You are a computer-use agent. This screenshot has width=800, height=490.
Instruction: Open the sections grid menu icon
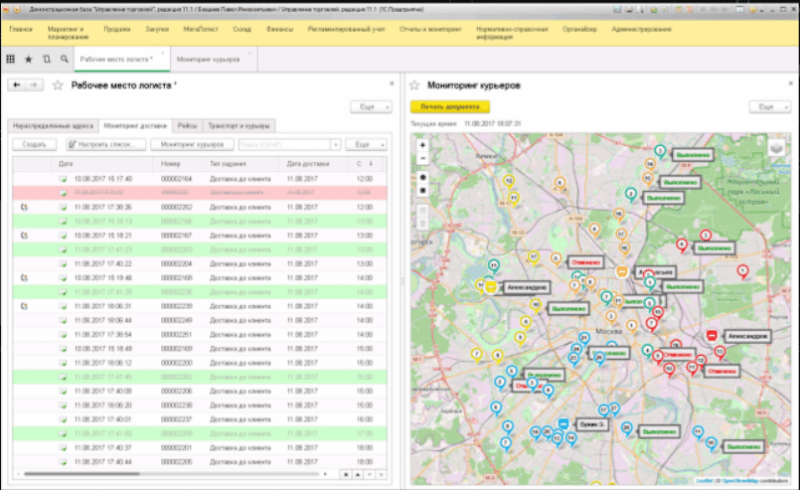11,60
